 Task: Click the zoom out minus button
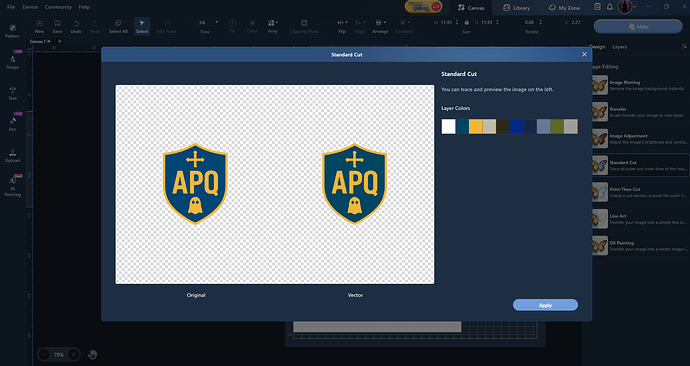point(44,355)
